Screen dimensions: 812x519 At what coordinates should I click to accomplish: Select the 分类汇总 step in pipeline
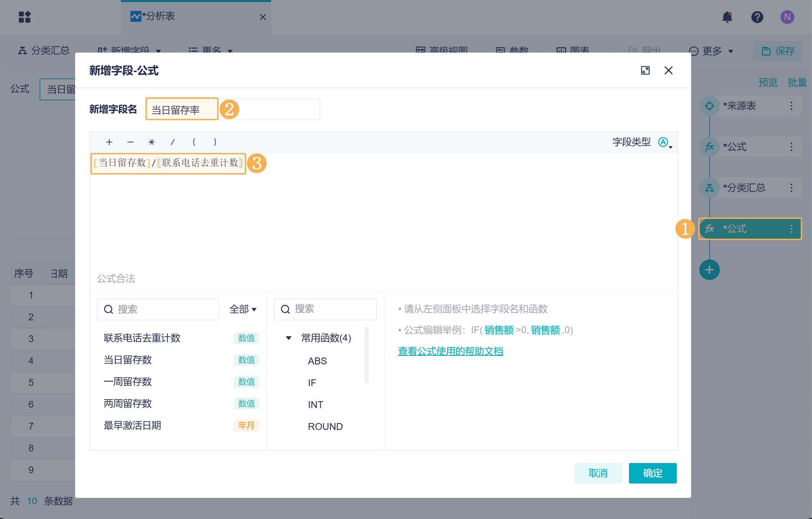tap(744, 188)
